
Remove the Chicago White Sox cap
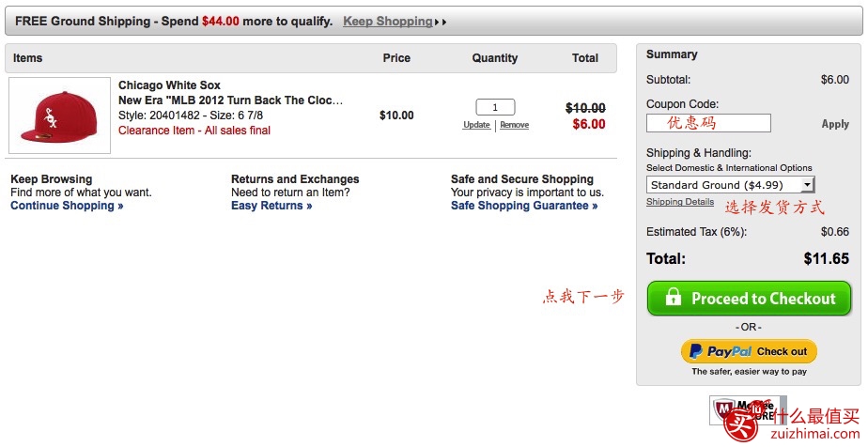tap(514, 125)
